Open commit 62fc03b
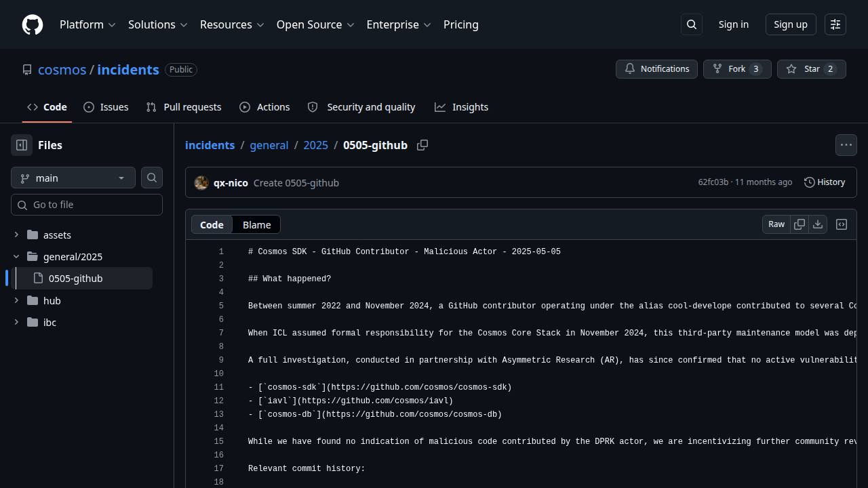This screenshot has height=488, width=868. 713,182
